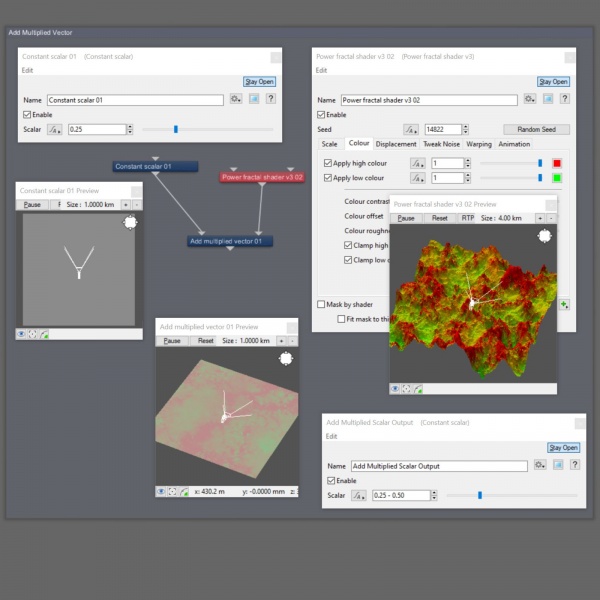Toggle Enable in Add Multiplied Scalar Output

click(x=331, y=481)
